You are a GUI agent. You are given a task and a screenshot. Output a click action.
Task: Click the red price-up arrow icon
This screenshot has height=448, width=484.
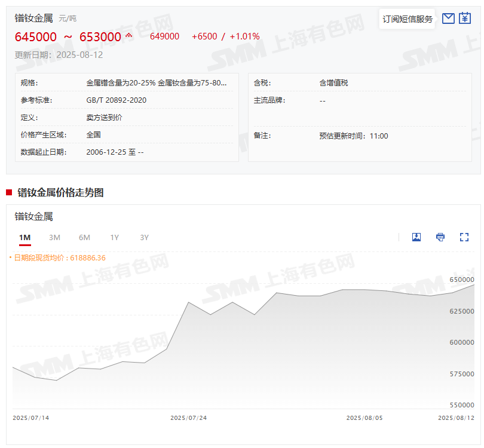128,36
